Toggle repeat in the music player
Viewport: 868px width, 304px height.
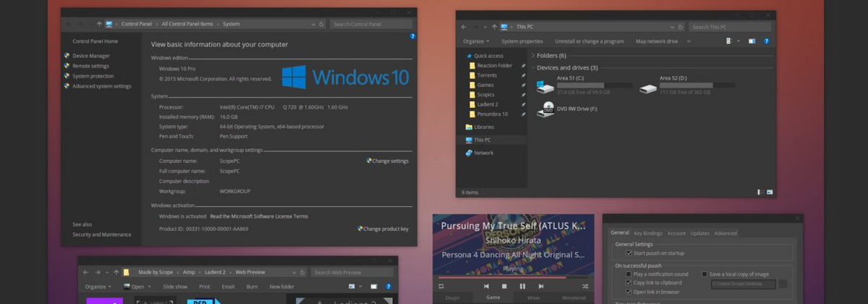441,287
